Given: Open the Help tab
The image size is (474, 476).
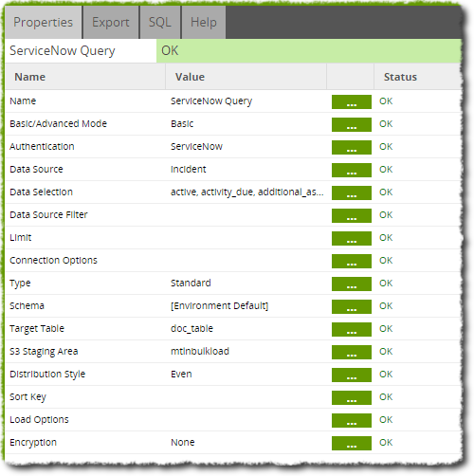Looking at the screenshot, I should point(204,23).
